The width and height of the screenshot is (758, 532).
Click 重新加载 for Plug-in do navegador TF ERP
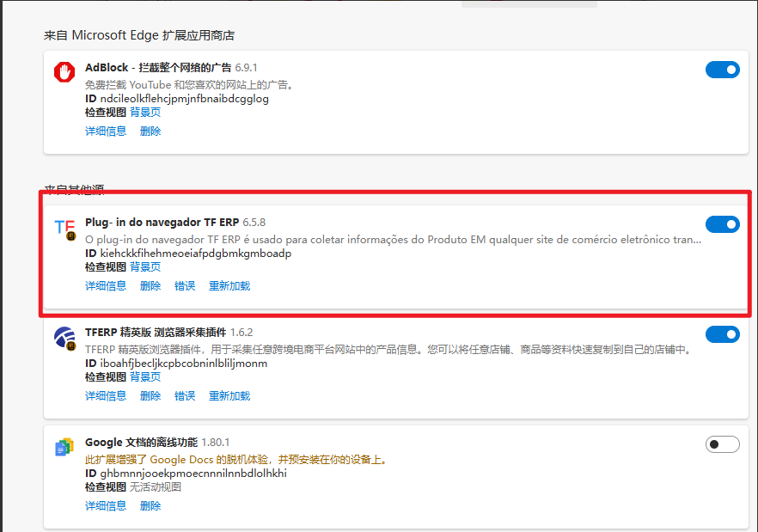[229, 286]
